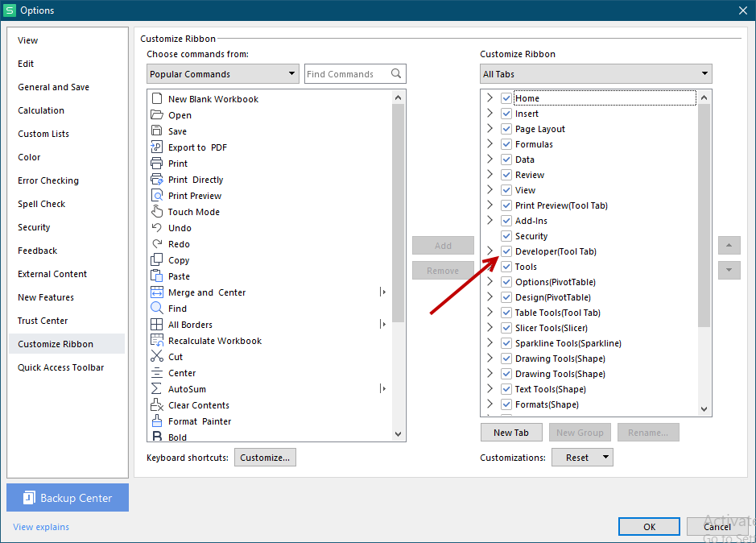
Task: Disable the Formulas tab checkbox
Action: click(x=506, y=144)
